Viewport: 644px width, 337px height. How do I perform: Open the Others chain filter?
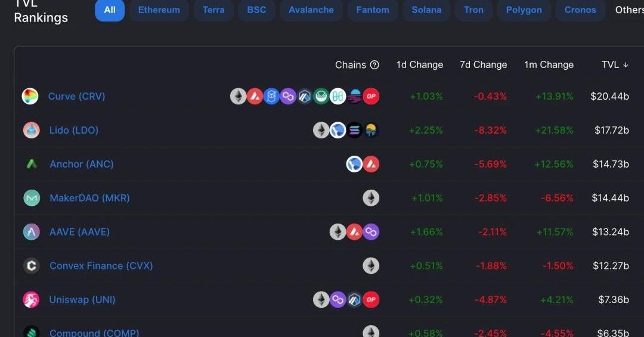(629, 10)
